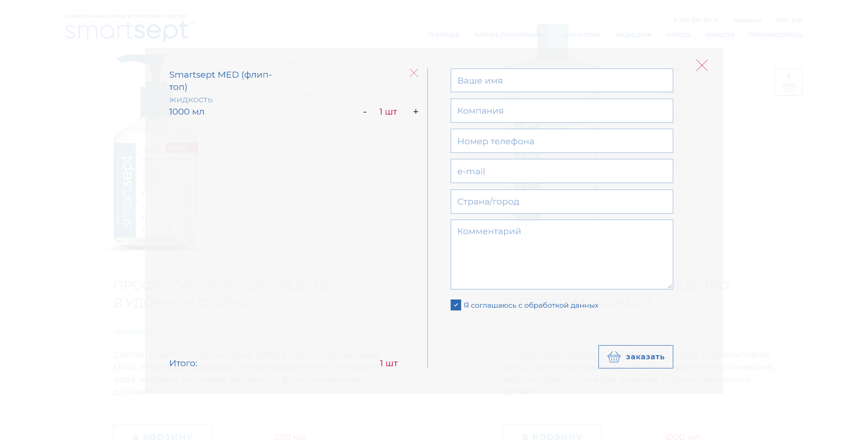Open 'МЕДИЦИНА' menu item
The height and width of the screenshot is (441, 868).
tap(633, 35)
